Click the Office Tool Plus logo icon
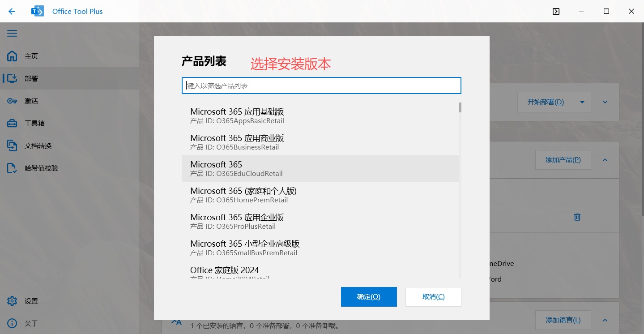Viewport: 644px width, 334px height. tap(37, 11)
